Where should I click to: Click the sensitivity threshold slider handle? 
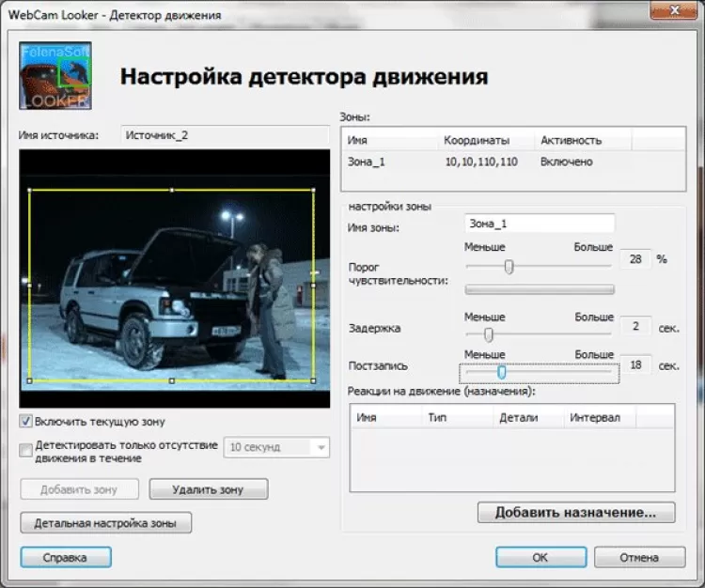(x=509, y=267)
